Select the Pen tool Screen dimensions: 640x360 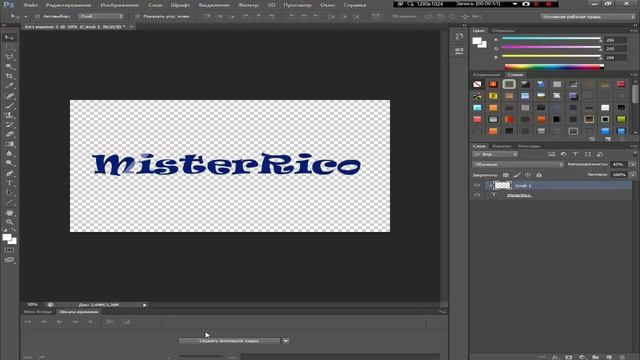click(x=9, y=173)
